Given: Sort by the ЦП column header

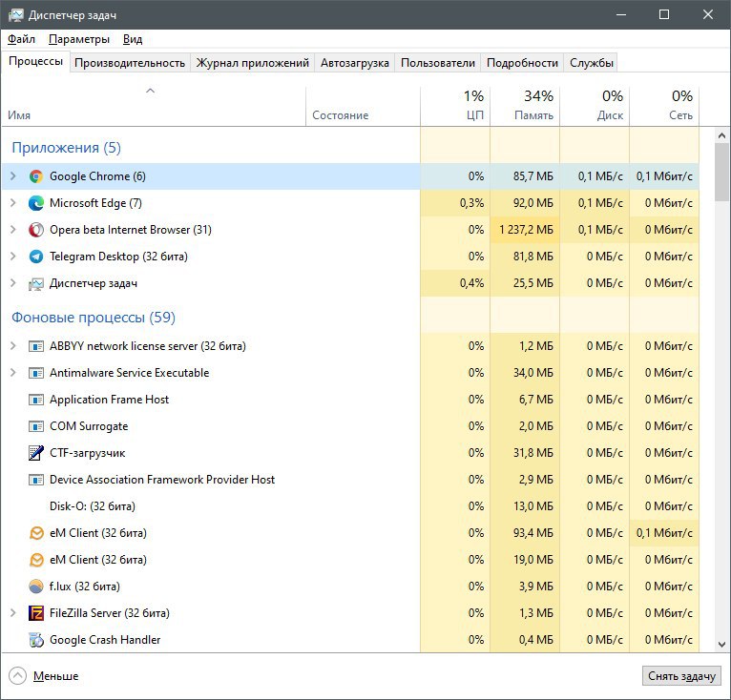Looking at the screenshot, I should pyautogui.click(x=455, y=106).
